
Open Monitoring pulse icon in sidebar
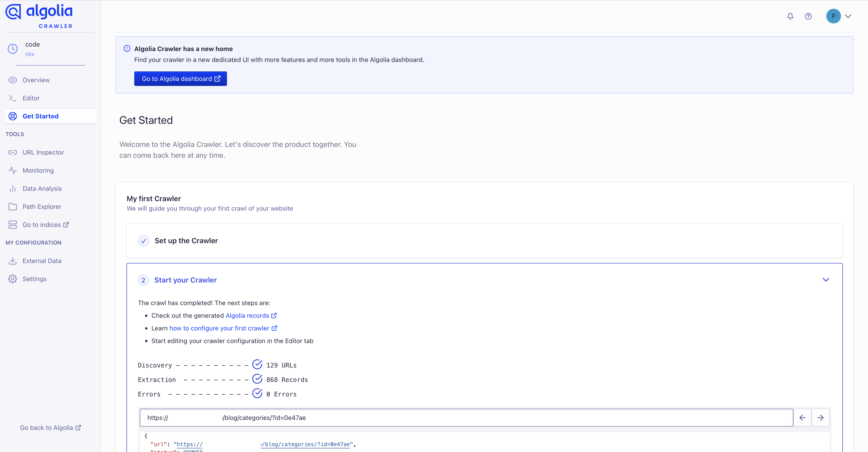(12, 170)
